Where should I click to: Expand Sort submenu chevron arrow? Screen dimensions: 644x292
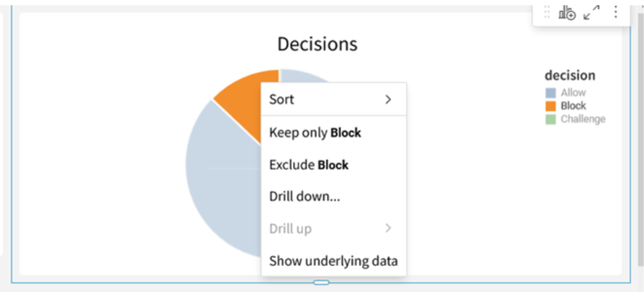coord(388,99)
